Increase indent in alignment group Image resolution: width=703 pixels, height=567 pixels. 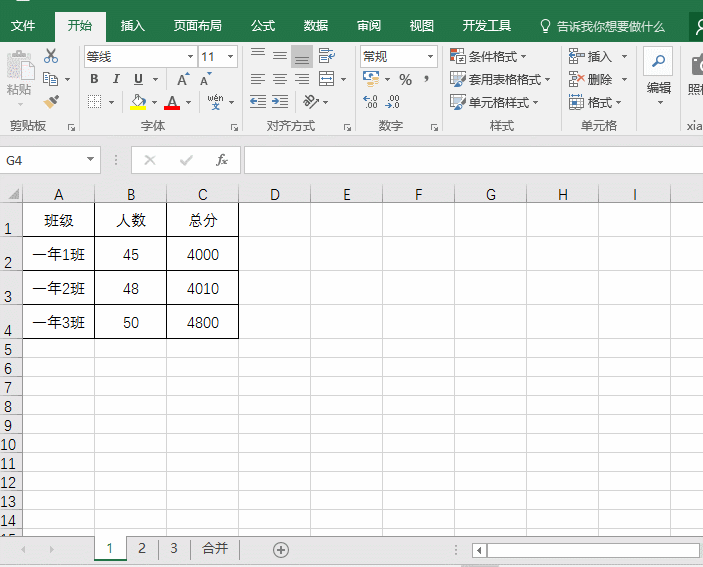click(280, 102)
